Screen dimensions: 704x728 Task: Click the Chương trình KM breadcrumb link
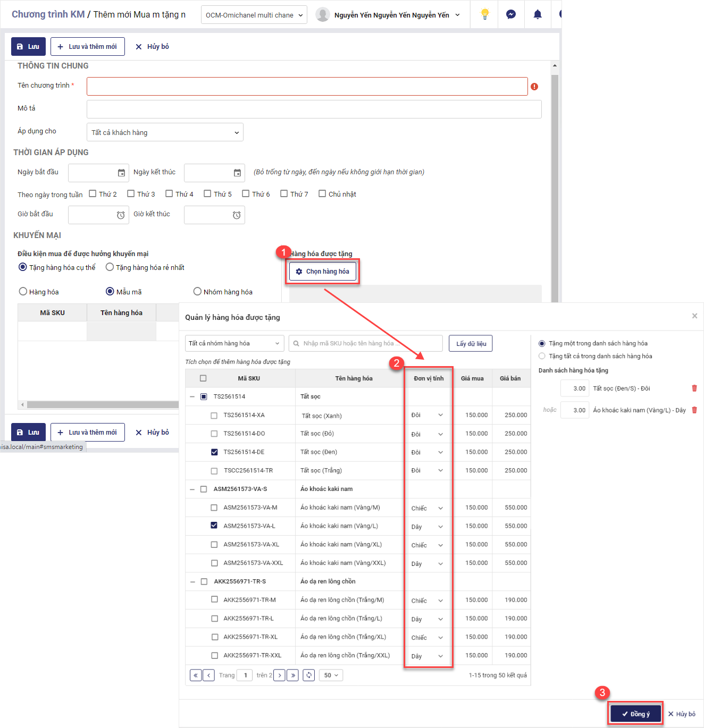[x=48, y=14]
